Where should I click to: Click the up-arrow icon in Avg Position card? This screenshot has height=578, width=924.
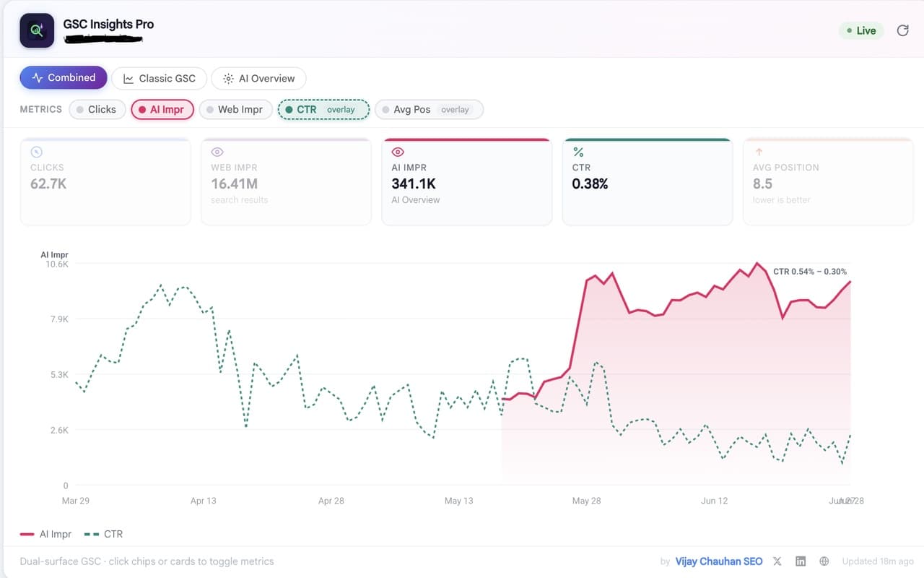click(759, 152)
